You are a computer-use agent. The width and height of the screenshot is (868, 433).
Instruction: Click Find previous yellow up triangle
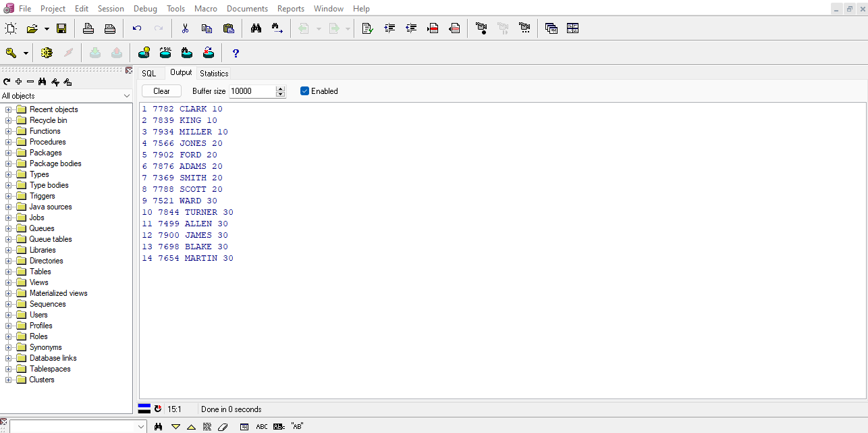click(x=191, y=427)
